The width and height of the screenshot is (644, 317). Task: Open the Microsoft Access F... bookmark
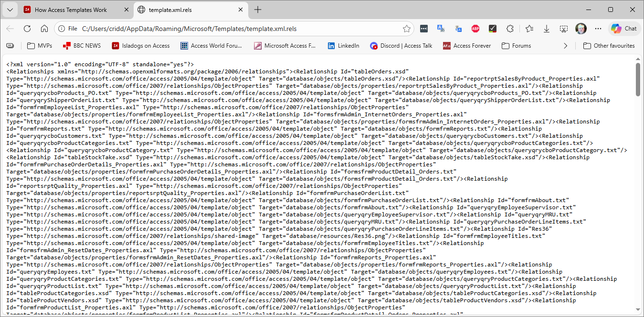coord(285,46)
